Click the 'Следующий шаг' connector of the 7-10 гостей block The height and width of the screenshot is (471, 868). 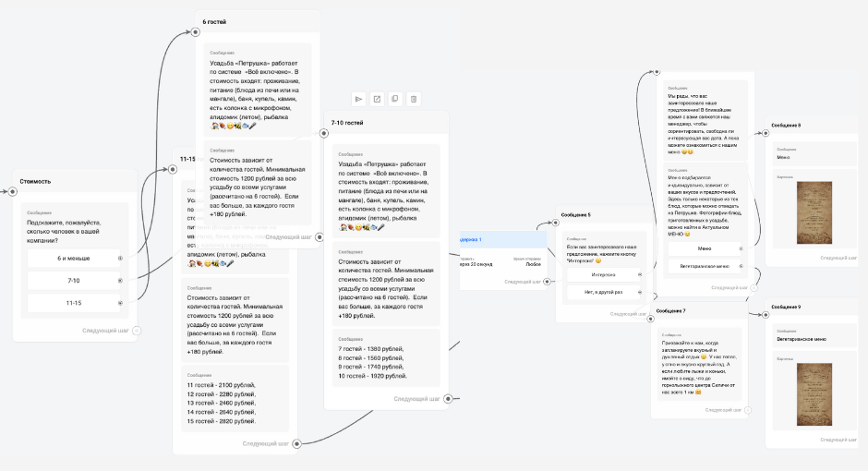pos(447,399)
